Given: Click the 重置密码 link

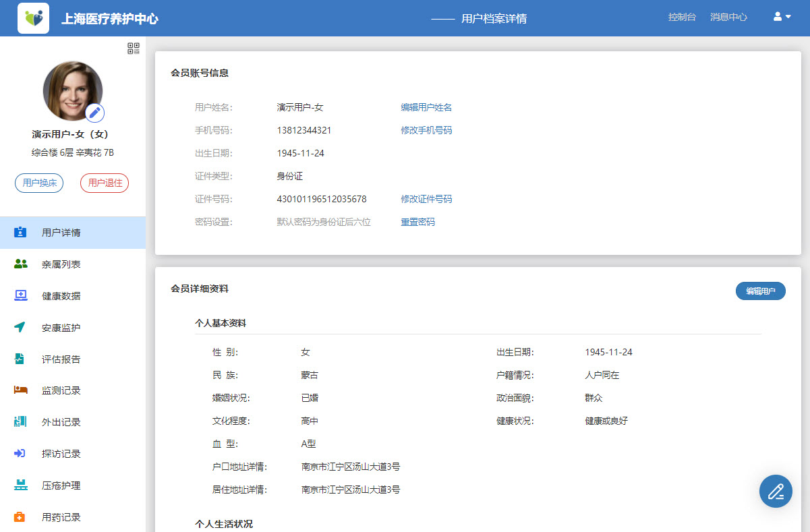Looking at the screenshot, I should pos(417,221).
